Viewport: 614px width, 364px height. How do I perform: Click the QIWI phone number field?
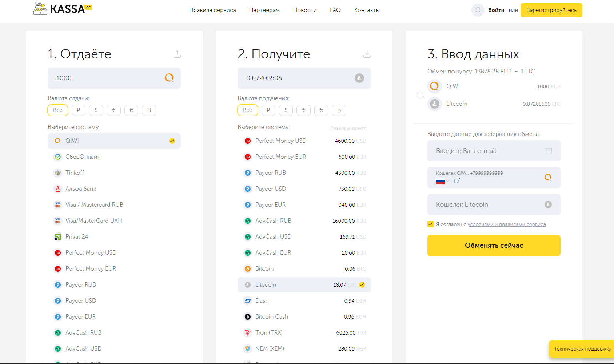(x=494, y=178)
